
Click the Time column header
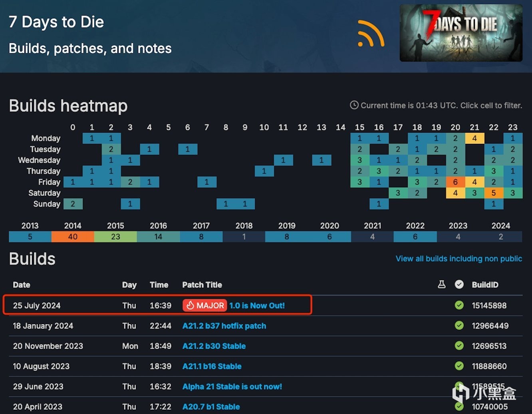pos(159,285)
